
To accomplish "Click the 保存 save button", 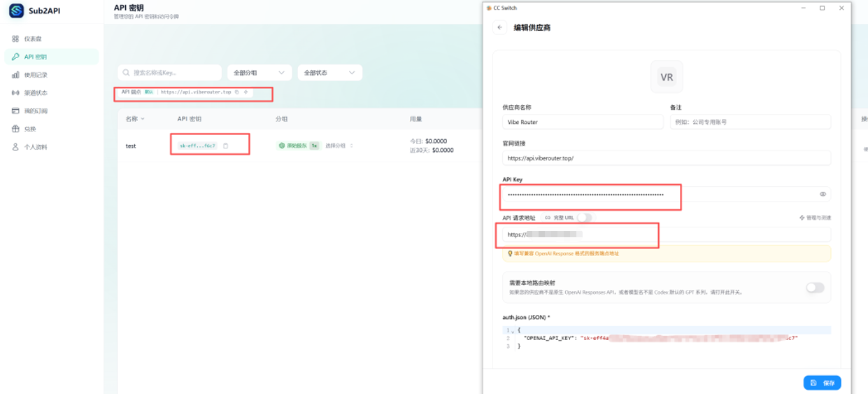I will (822, 383).
